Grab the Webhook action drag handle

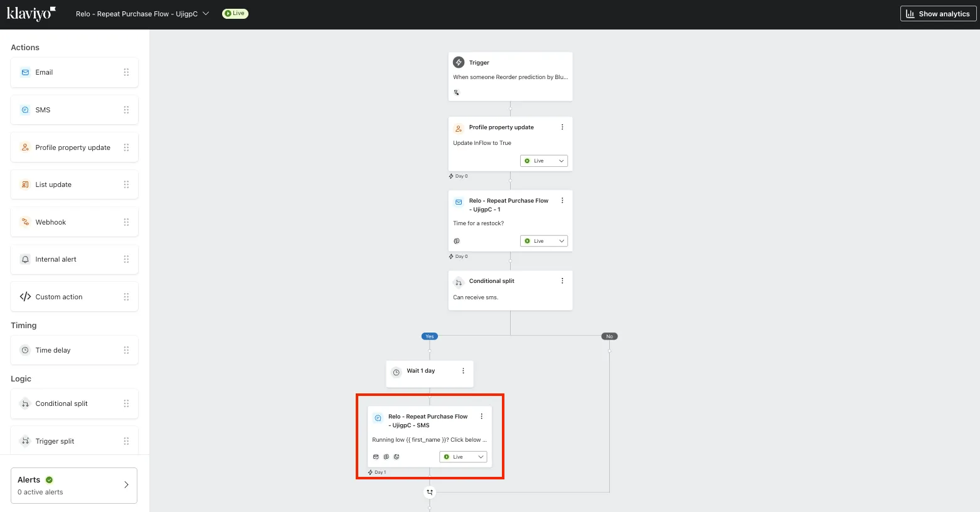click(x=126, y=222)
